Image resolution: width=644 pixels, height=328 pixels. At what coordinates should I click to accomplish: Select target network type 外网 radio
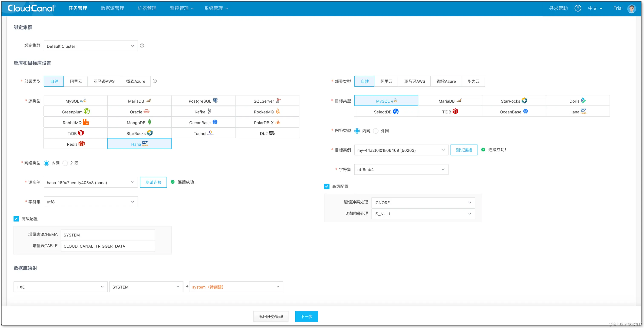375,131
